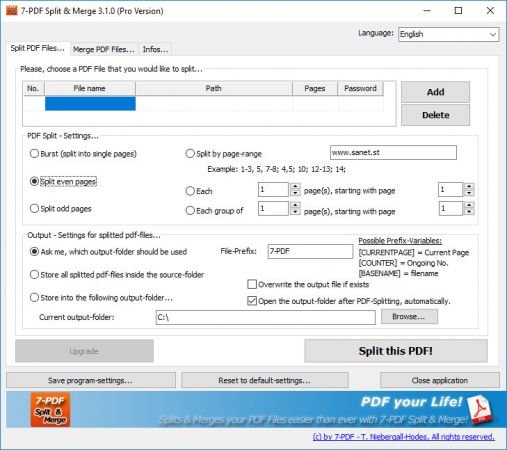This screenshot has width=507, height=450.
Task: Click the Current output-folder path field
Action: [x=265, y=317]
